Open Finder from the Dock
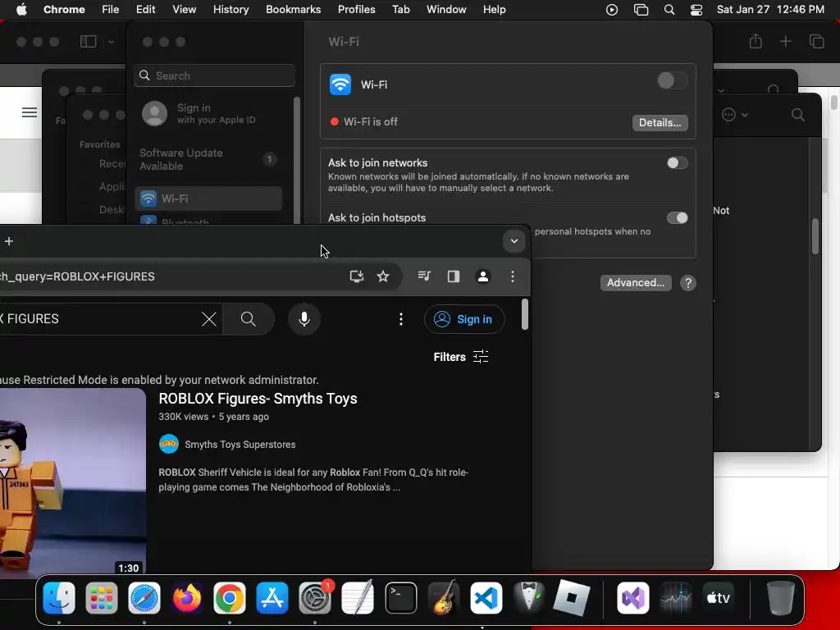This screenshot has width=840, height=630. click(59, 598)
